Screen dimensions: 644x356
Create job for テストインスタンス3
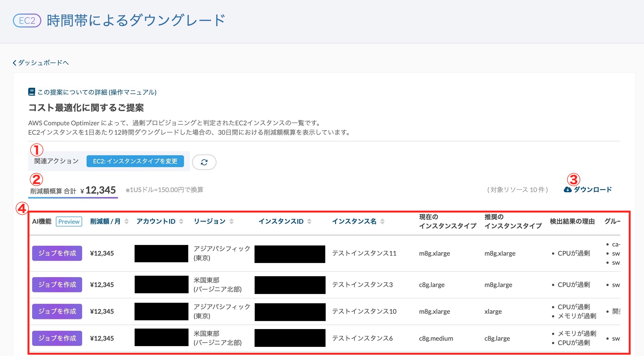(57, 285)
